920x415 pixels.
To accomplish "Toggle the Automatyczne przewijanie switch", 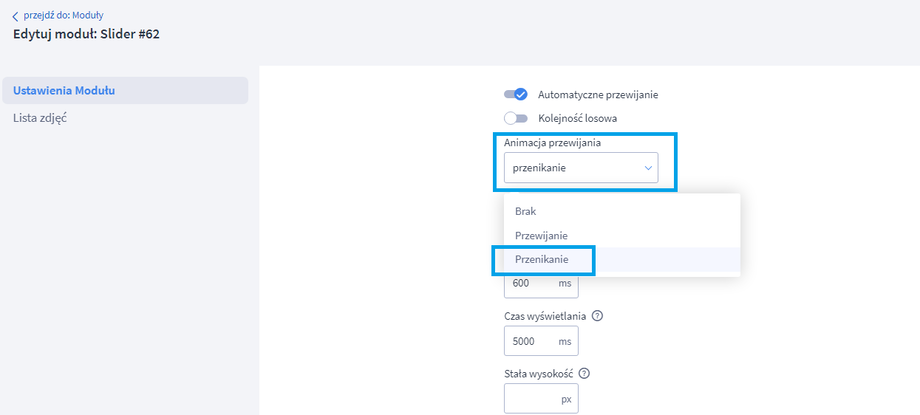I will pyautogui.click(x=515, y=95).
